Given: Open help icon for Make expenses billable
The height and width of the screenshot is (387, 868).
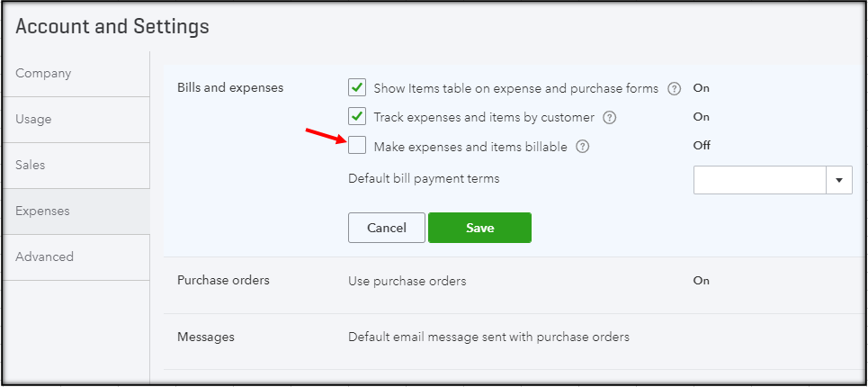Looking at the screenshot, I should (582, 147).
